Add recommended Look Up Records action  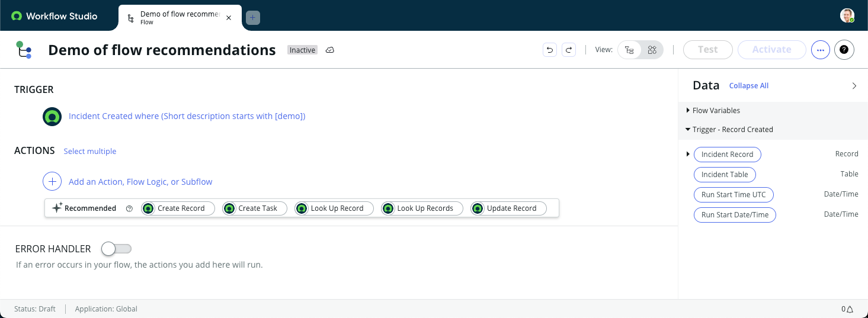coord(422,208)
